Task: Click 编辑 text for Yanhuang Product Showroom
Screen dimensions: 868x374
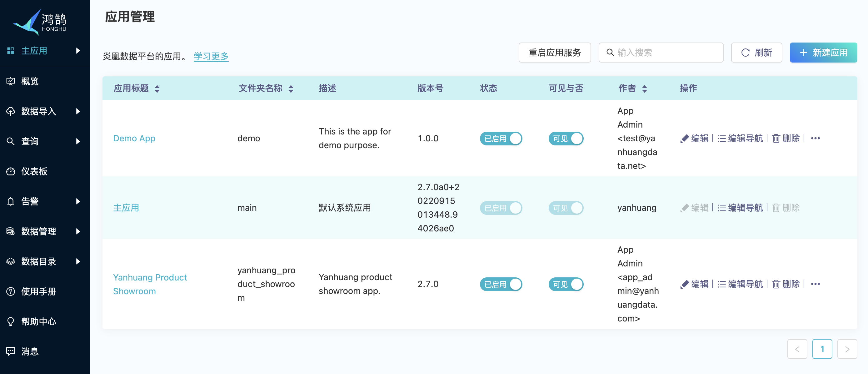Action: pos(700,284)
